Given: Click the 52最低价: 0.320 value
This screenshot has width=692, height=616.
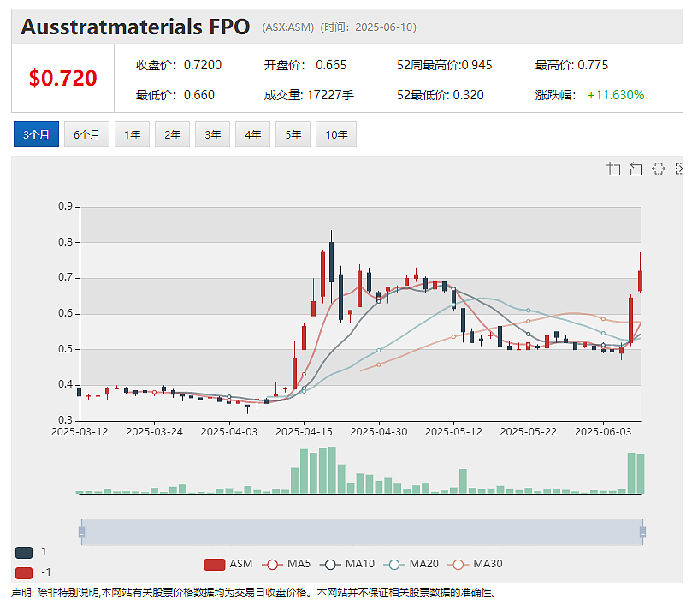Looking at the screenshot, I should (441, 95).
